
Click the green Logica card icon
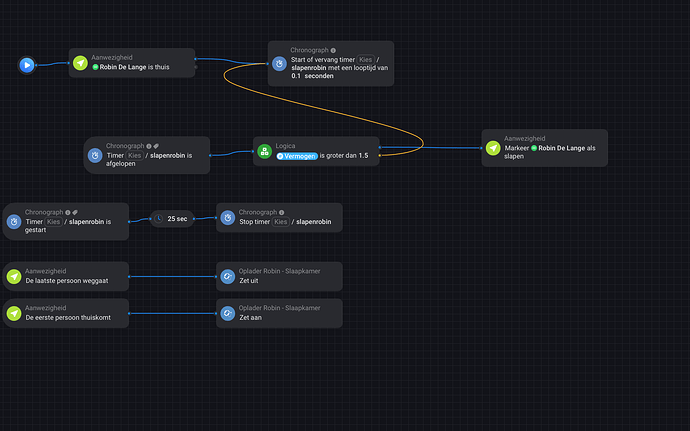coord(264,151)
